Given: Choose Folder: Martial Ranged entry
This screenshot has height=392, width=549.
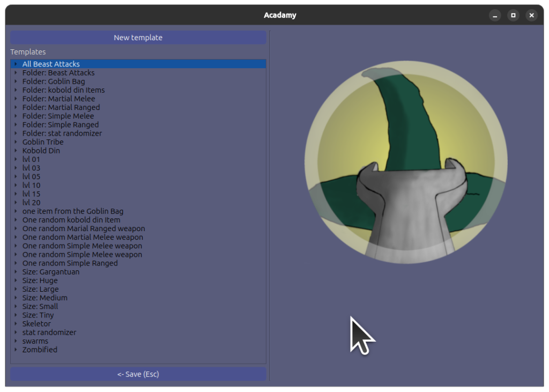Looking at the screenshot, I should point(61,107).
